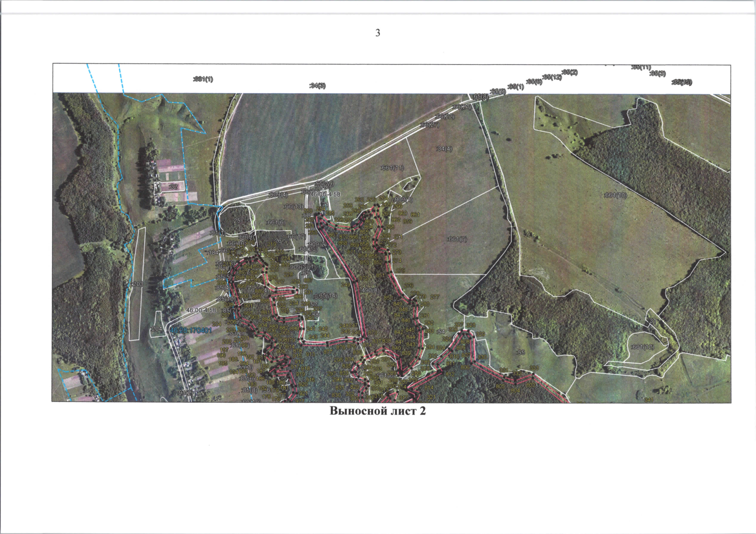Select parcel label 490(8)
The width and height of the screenshot is (756, 534).
[370, 290]
